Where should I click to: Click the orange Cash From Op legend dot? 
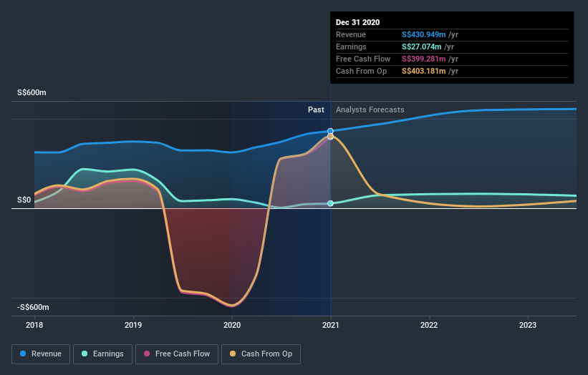[x=233, y=354]
